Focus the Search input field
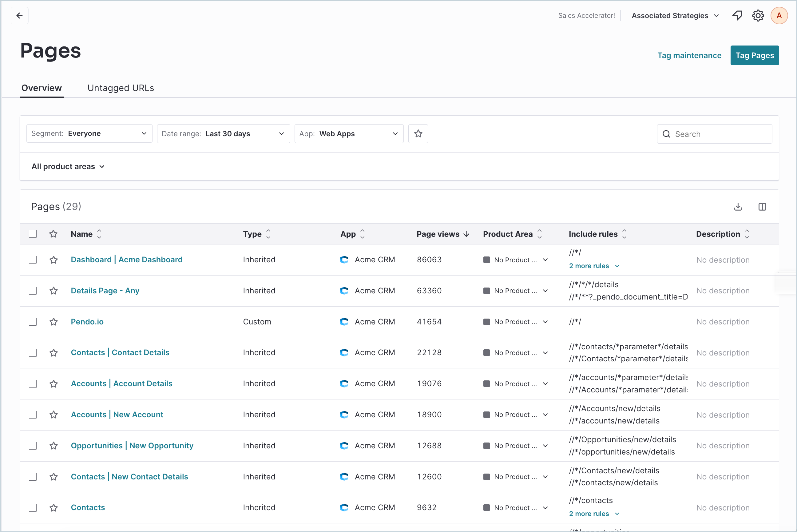The height and width of the screenshot is (532, 797). coord(715,134)
